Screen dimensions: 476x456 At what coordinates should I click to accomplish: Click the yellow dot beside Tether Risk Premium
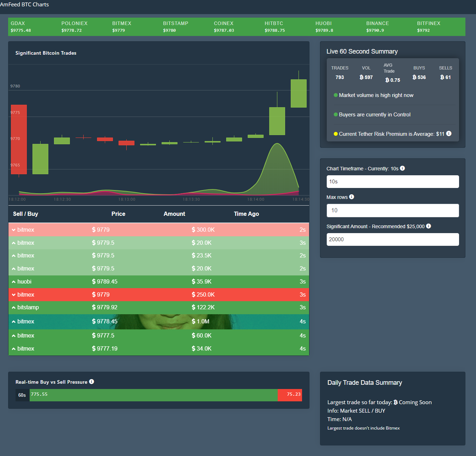click(x=336, y=134)
